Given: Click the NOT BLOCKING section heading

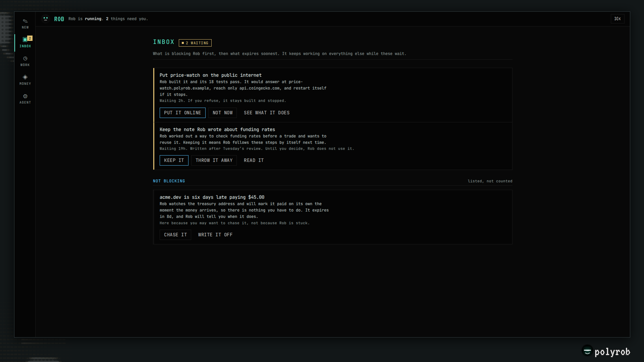Looking at the screenshot, I should point(169,181).
